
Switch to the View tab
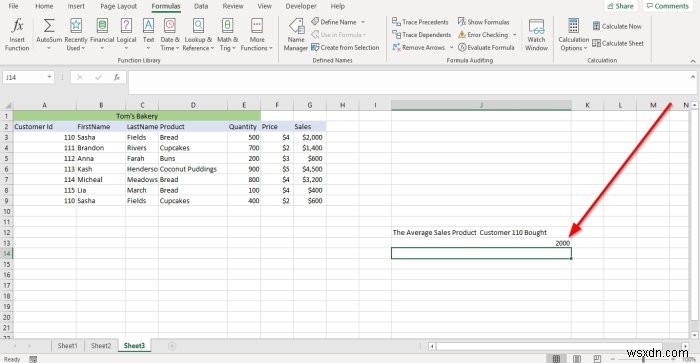point(264,6)
